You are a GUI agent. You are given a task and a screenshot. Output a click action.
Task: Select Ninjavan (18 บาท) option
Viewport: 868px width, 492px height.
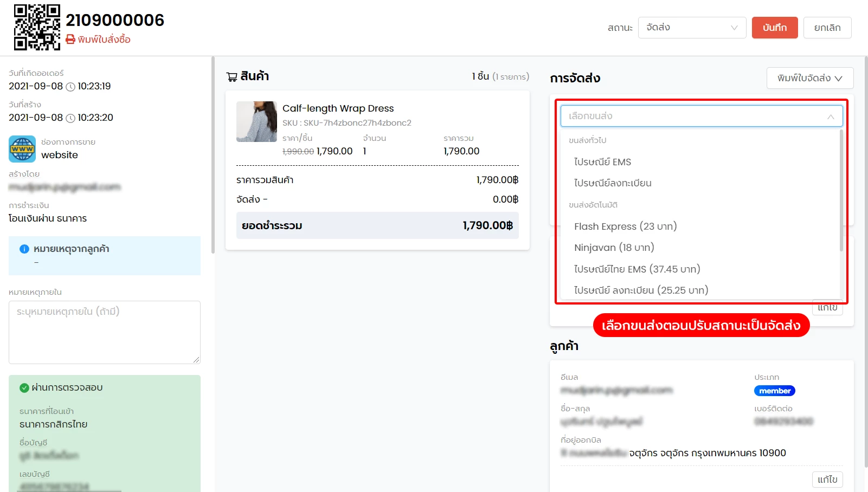614,248
